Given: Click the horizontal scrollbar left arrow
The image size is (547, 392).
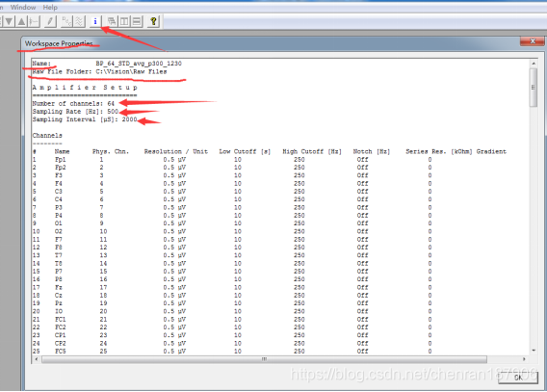Looking at the screenshot, I should 37,359.
